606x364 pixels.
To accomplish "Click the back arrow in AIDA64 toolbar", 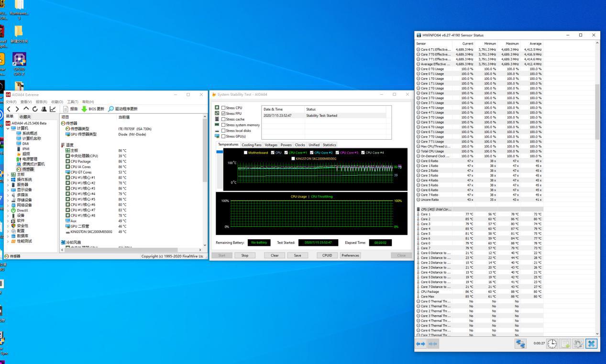I will (9, 109).
